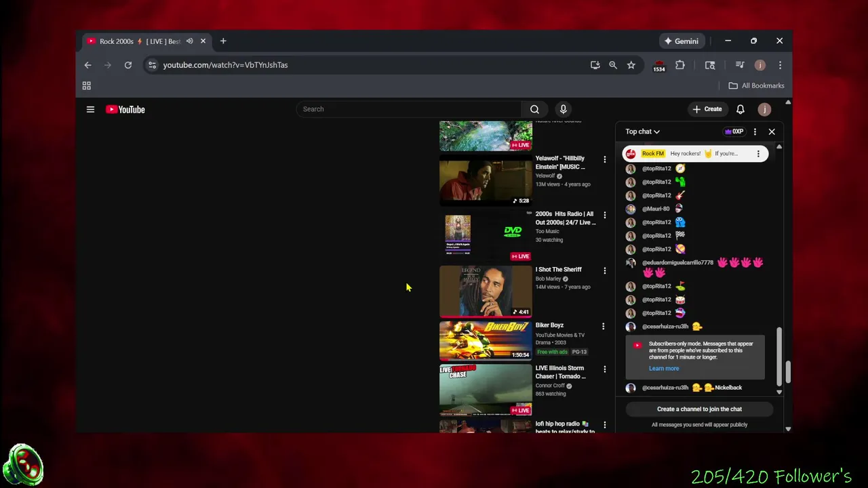Open the pinned Rock FM message
This screenshot has height=488, width=868.
(695, 154)
